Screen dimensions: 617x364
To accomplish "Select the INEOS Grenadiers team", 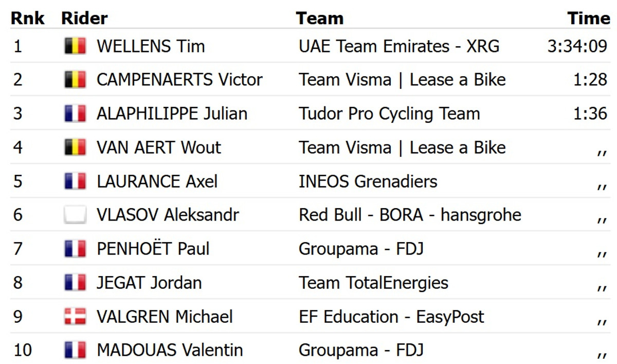I will [368, 181].
